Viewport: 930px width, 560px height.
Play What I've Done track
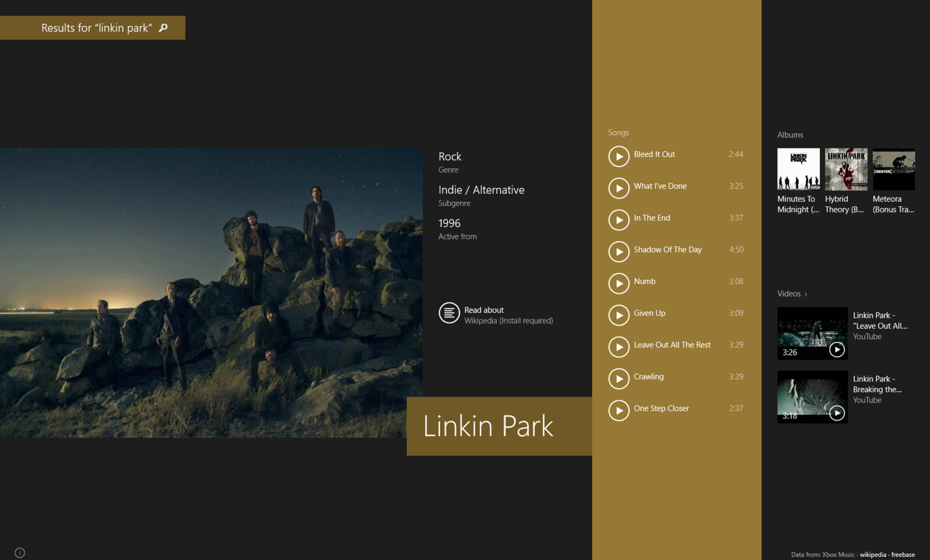click(618, 188)
